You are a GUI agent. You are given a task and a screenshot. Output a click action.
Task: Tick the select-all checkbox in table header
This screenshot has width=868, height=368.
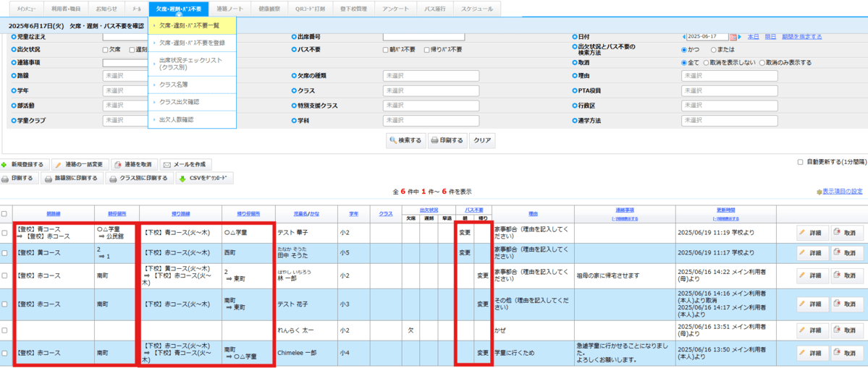pyautogui.click(x=4, y=214)
